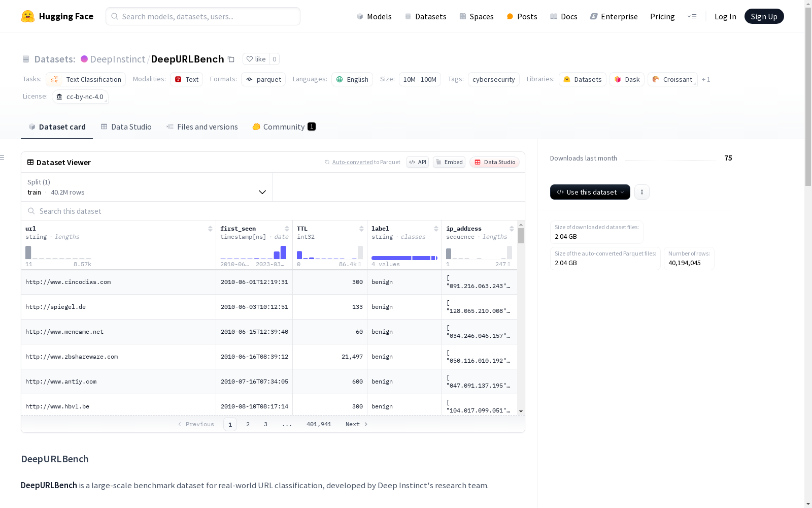Expand the Split train dropdown

[x=147, y=187]
